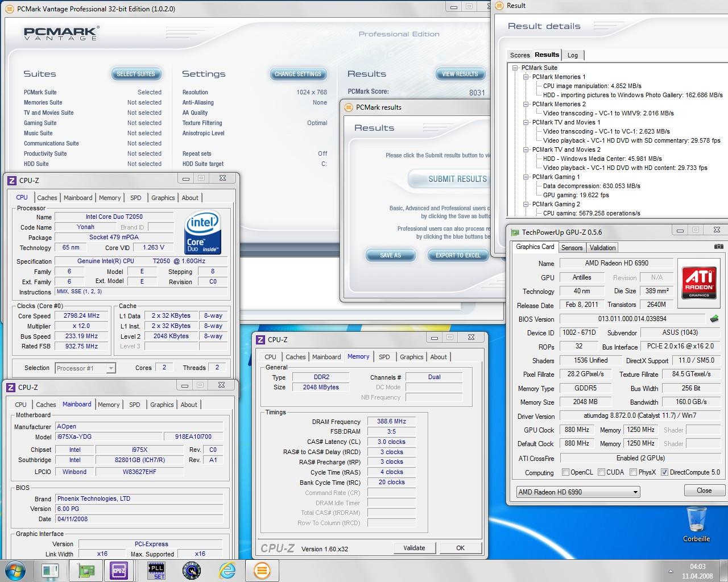Image resolution: width=728 pixels, height=582 pixels.
Task: Open SPD tab in the CPU-Z Memory window
Action: [x=384, y=357]
